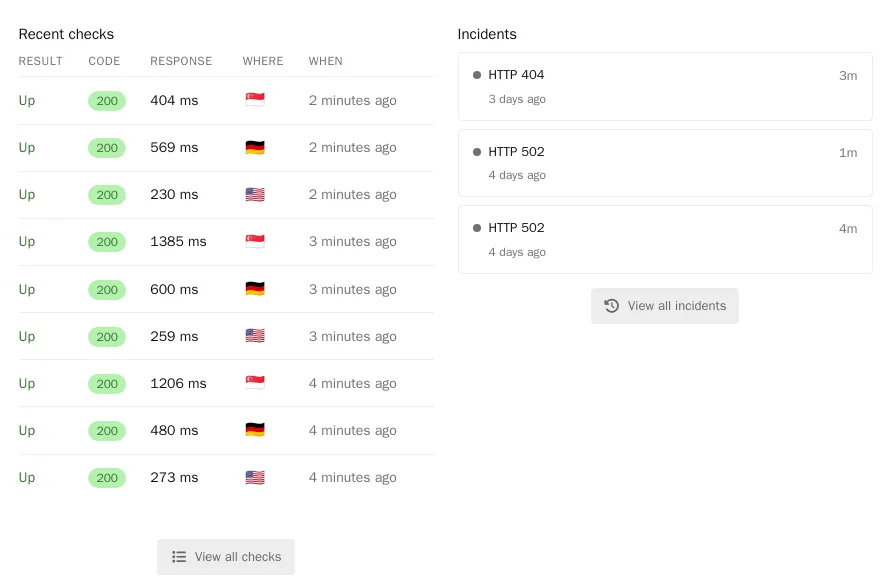The height and width of the screenshot is (585, 890).
Task: Click the 4m incident duration label
Action: pyautogui.click(x=848, y=229)
